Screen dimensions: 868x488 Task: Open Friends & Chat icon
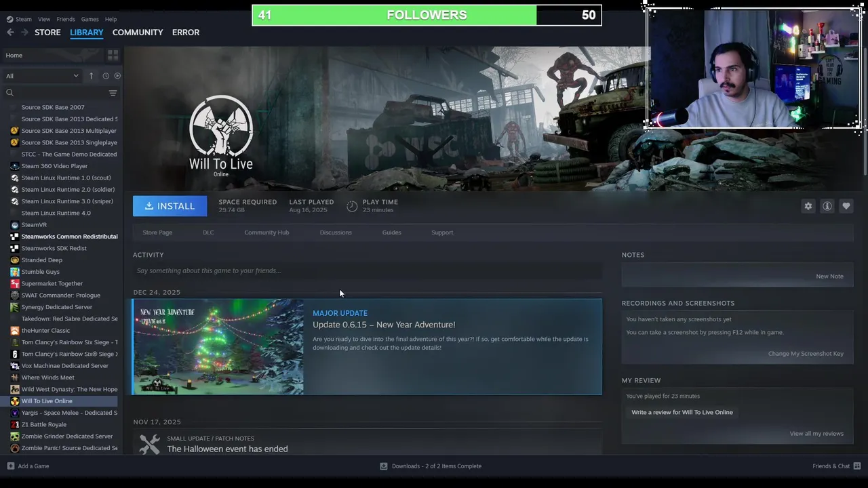856,466
